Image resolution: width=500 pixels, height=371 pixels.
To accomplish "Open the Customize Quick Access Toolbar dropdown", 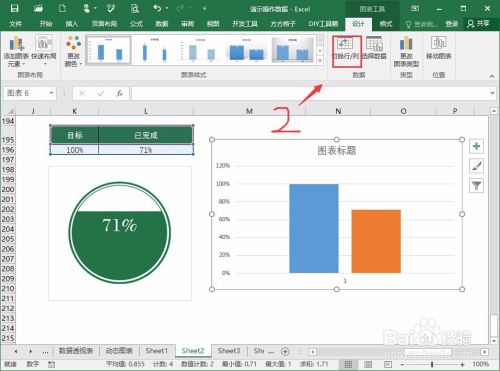I will point(204,8).
